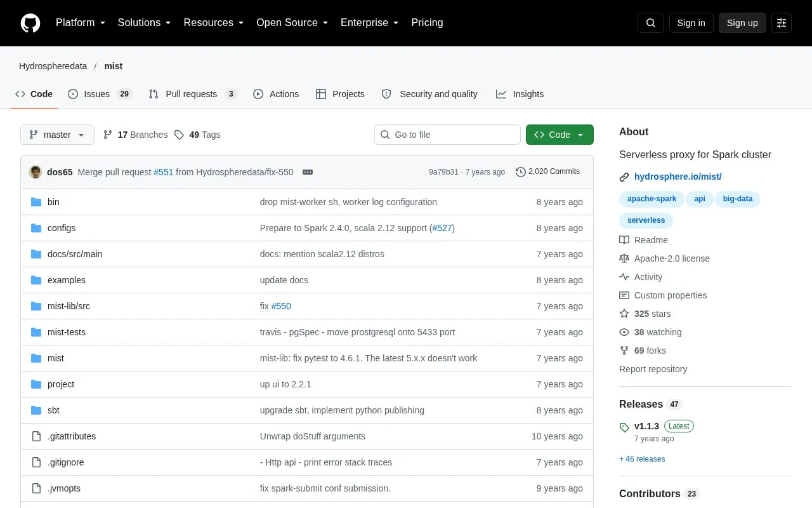The height and width of the screenshot is (508, 812).
Task: Click the .gitignore file icon
Action: pos(36,462)
